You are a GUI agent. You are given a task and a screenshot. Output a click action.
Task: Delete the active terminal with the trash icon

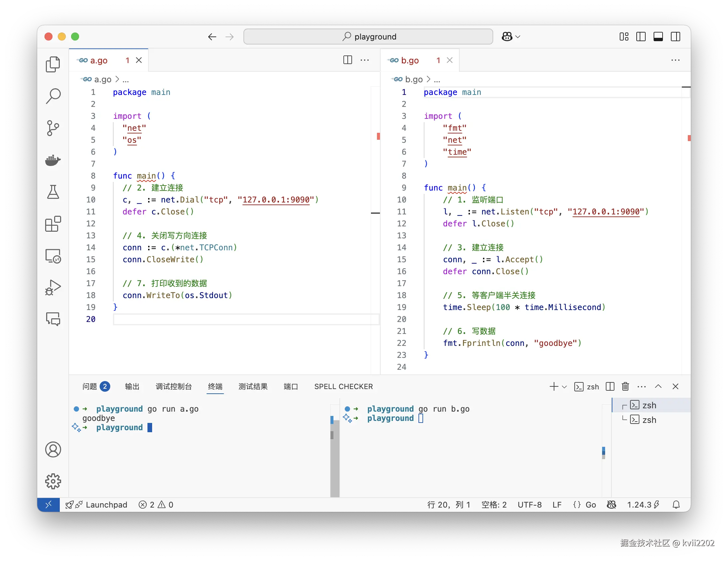(625, 386)
